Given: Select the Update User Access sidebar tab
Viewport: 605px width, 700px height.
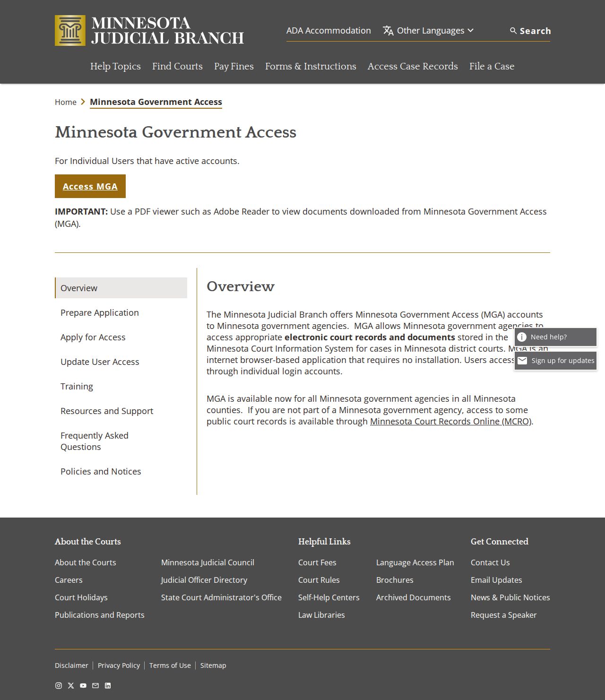Looking at the screenshot, I should coord(121,362).
